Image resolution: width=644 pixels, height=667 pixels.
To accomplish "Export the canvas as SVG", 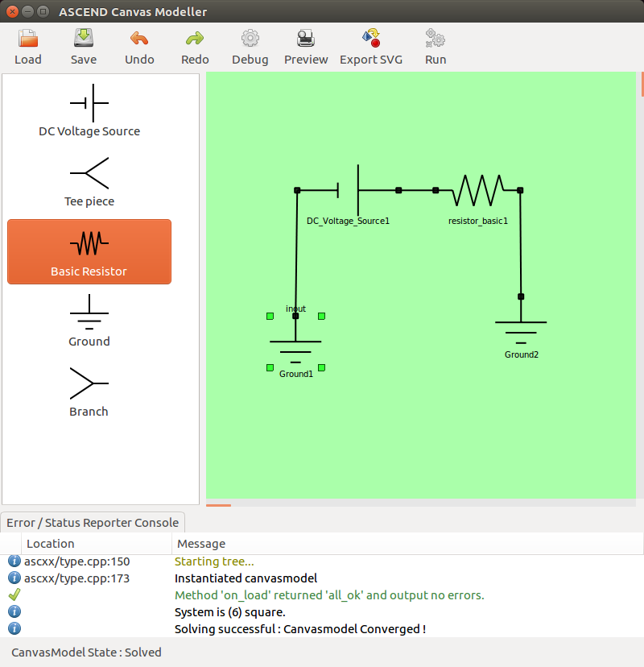I will [370, 47].
